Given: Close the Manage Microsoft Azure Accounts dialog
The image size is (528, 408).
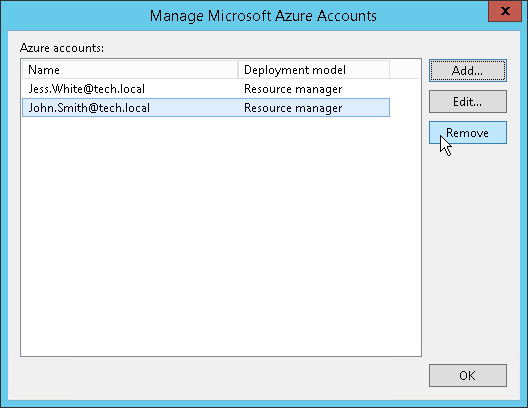Looking at the screenshot, I should pos(505,11).
